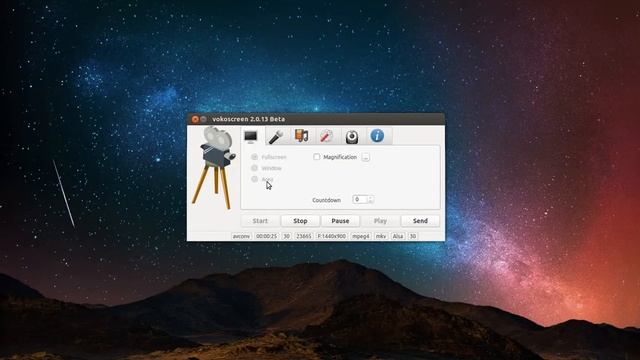Pause the recording
The image size is (640, 360).
click(340, 221)
